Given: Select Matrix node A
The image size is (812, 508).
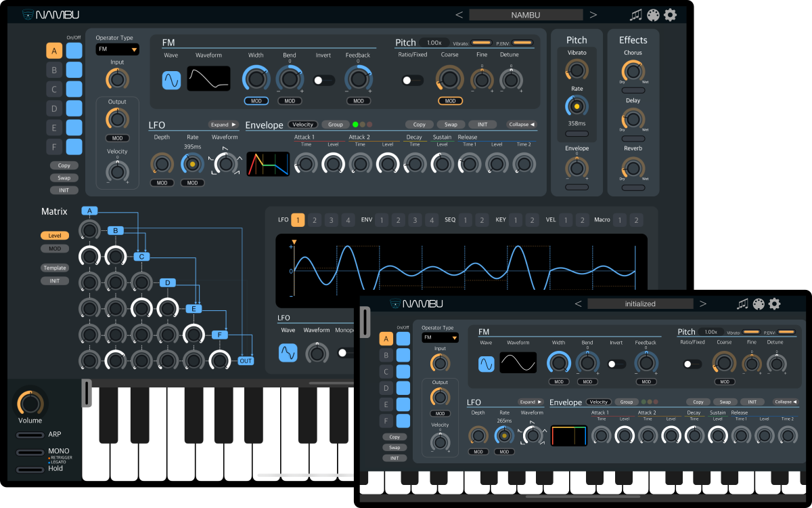Looking at the screenshot, I should (x=91, y=211).
